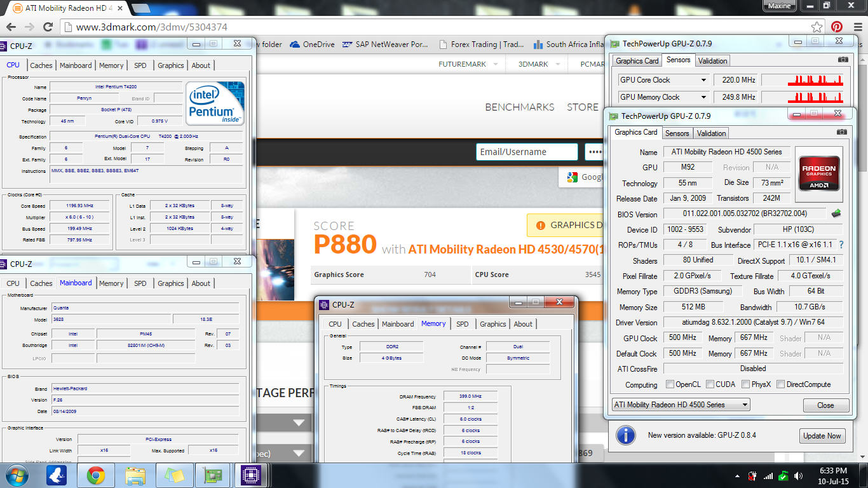Click the Bus Interface question mark icon
Screen dimensions: 868x488
pyautogui.click(x=841, y=245)
